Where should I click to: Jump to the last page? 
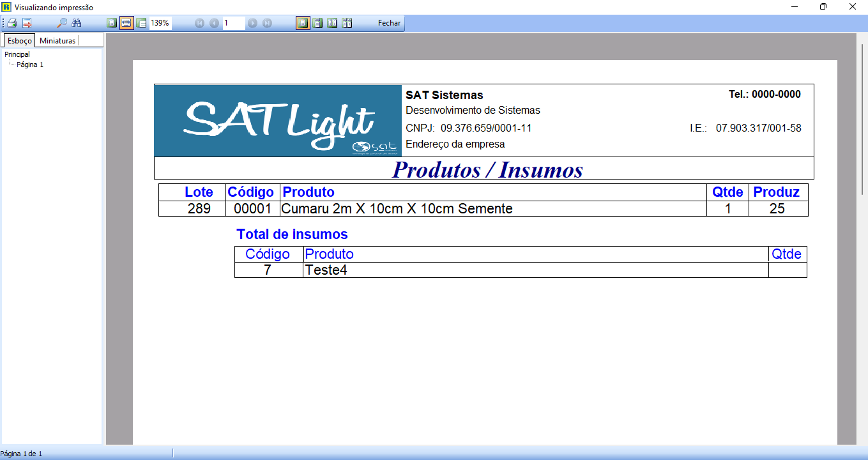click(x=267, y=23)
